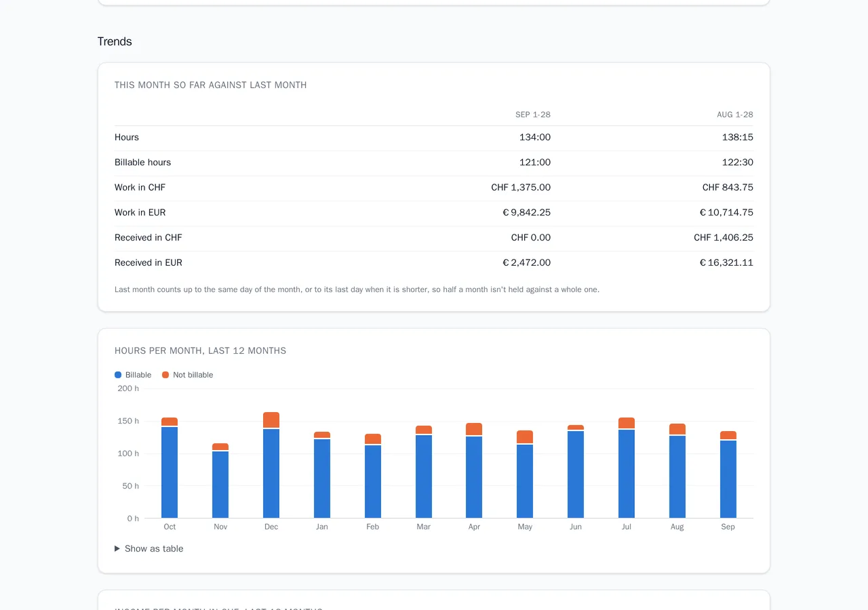Click the value CHF 843.75
The image size is (868, 610).
coord(728,188)
